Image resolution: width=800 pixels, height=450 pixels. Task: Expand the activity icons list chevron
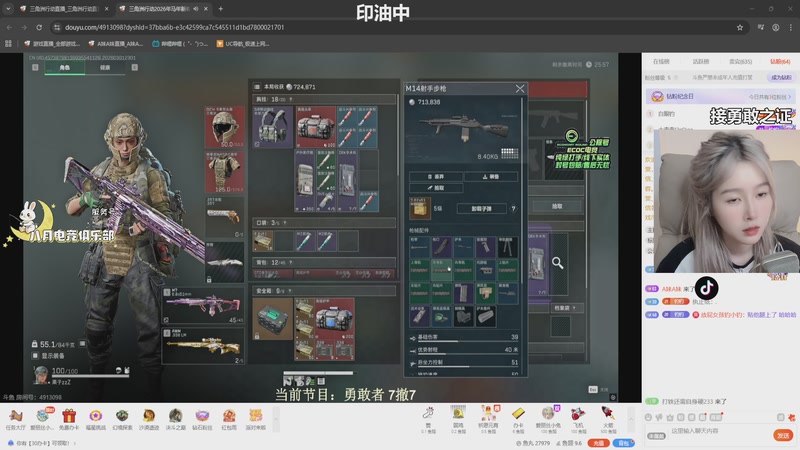click(x=276, y=420)
